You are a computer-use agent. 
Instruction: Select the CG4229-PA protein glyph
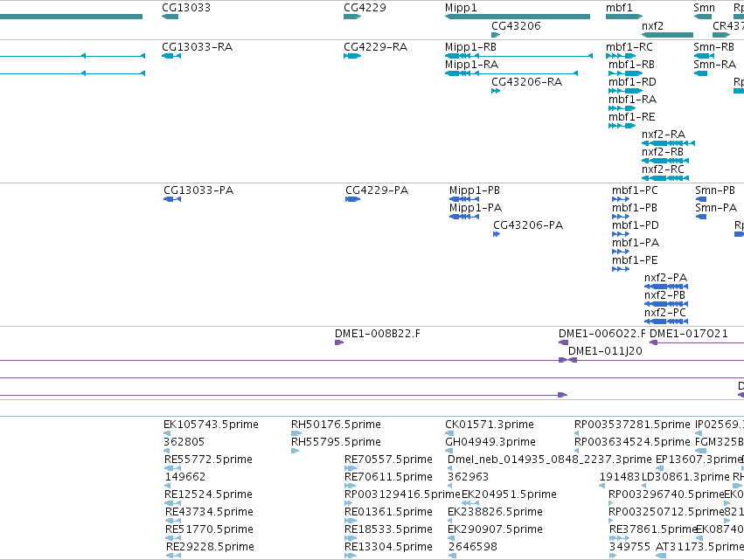click(353, 199)
